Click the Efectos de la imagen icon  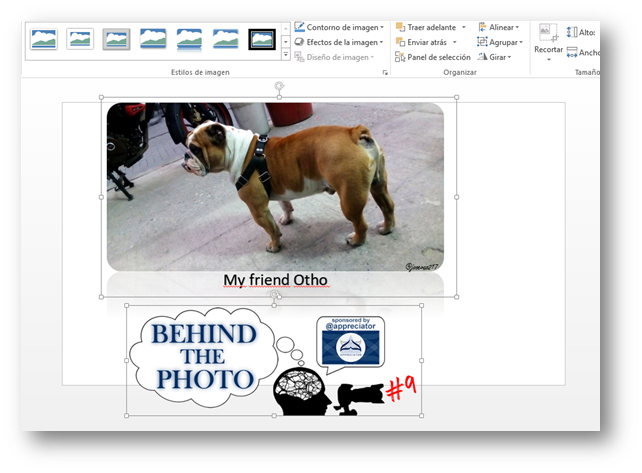click(300, 42)
